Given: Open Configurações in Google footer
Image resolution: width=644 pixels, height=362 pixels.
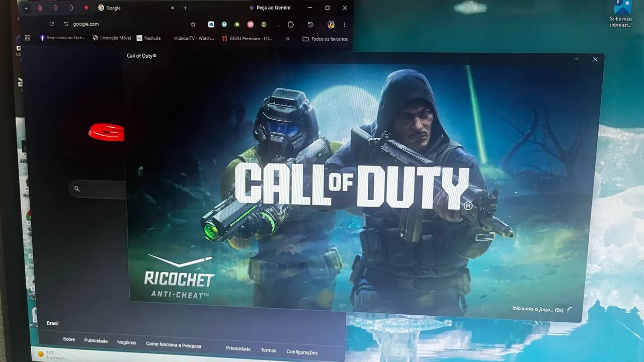Looking at the screenshot, I should click(302, 352).
